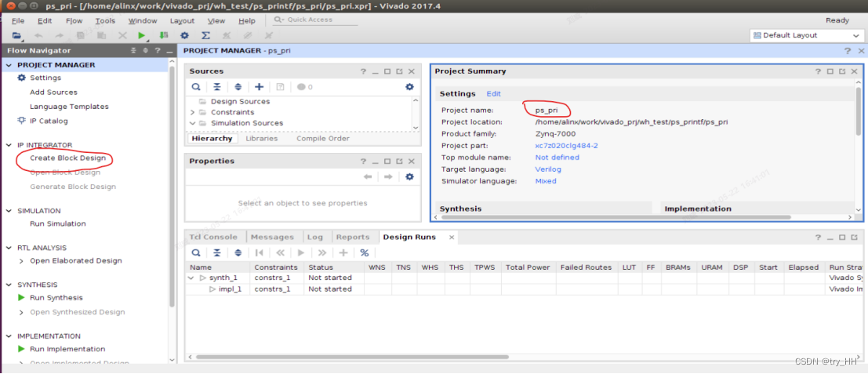This screenshot has width=868, height=374.
Task: Click Edit link next to Settings
Action: 494,94
